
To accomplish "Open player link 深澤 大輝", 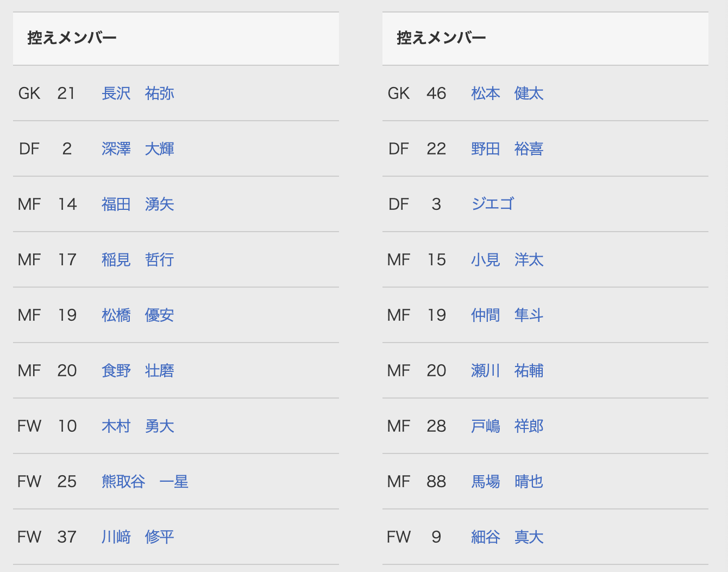I will (138, 149).
